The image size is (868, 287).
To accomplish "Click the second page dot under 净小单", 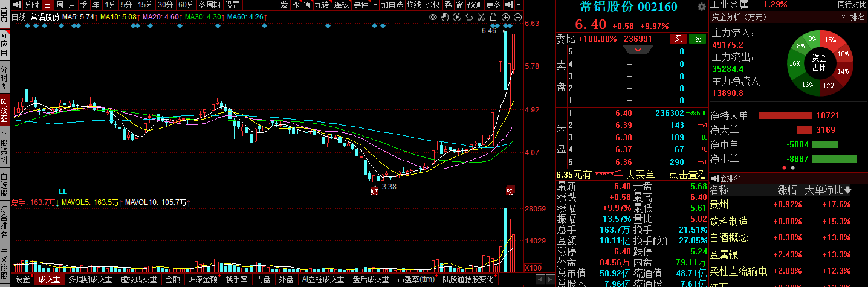I will (792, 167).
